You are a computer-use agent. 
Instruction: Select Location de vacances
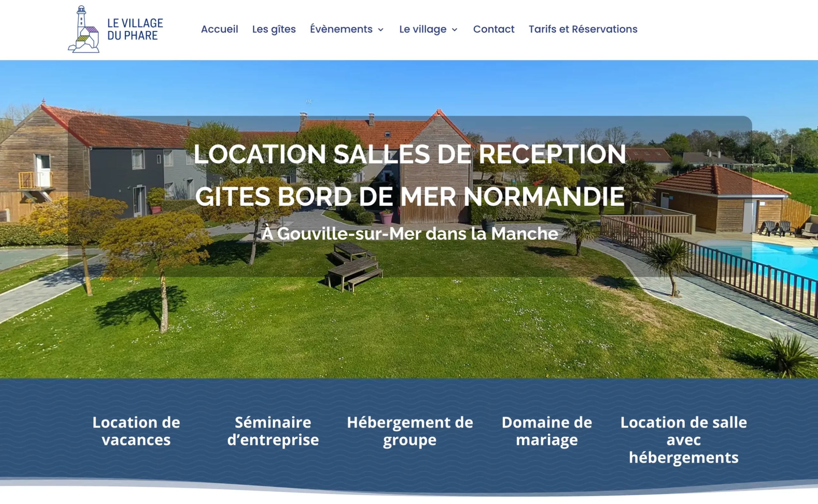[x=136, y=431]
